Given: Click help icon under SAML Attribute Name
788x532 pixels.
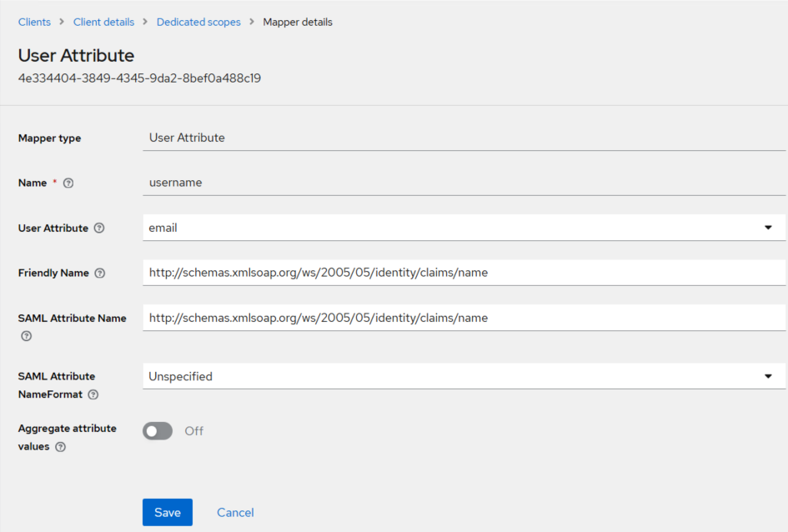Looking at the screenshot, I should point(26,336).
